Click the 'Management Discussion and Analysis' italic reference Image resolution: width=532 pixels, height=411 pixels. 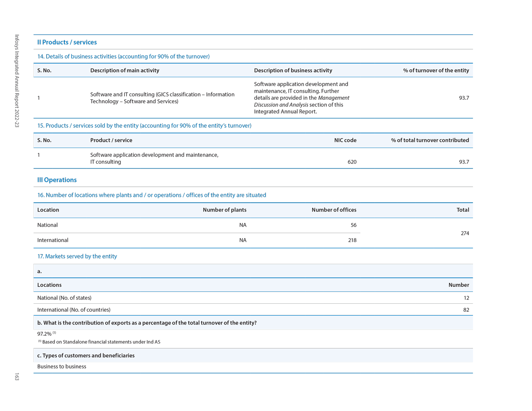[x=301, y=101]
